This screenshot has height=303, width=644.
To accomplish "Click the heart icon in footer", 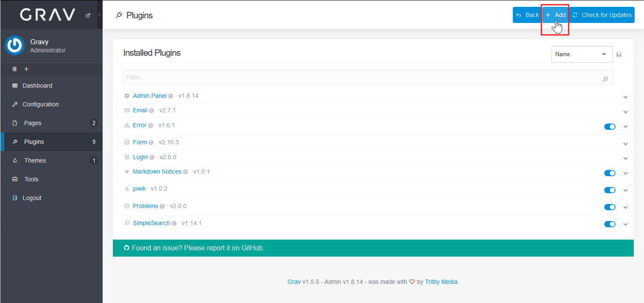I will tap(412, 282).
